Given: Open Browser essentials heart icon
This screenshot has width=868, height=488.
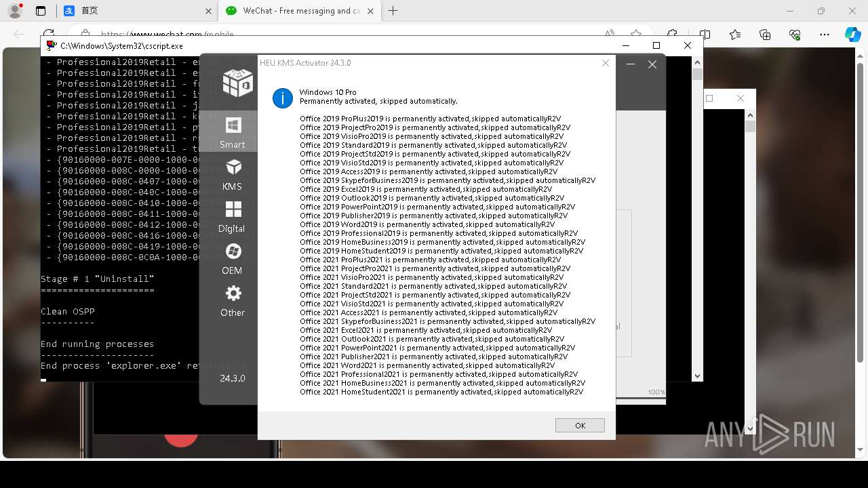Looking at the screenshot, I should click(x=795, y=35).
